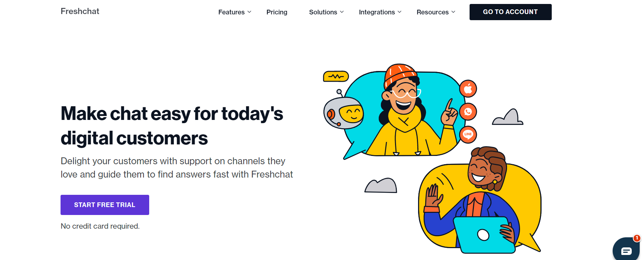Open the chat widget launcher

click(626, 250)
